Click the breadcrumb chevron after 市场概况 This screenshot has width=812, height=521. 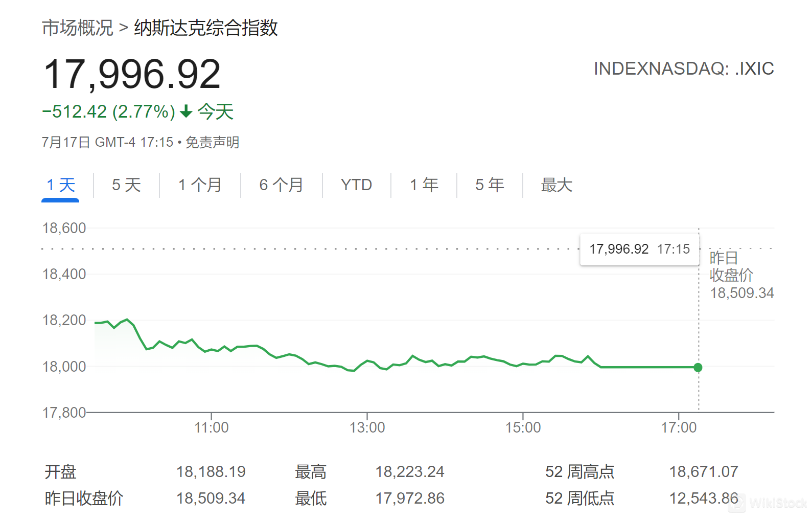(123, 28)
